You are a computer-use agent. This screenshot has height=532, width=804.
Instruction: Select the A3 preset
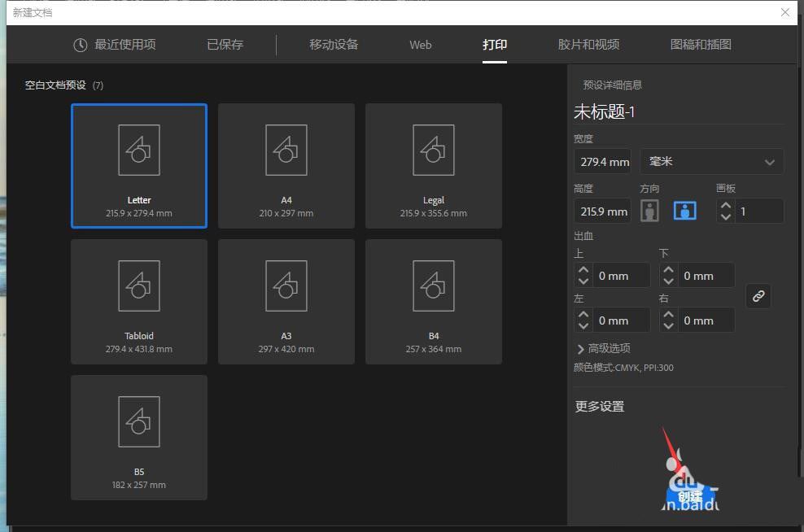click(286, 286)
